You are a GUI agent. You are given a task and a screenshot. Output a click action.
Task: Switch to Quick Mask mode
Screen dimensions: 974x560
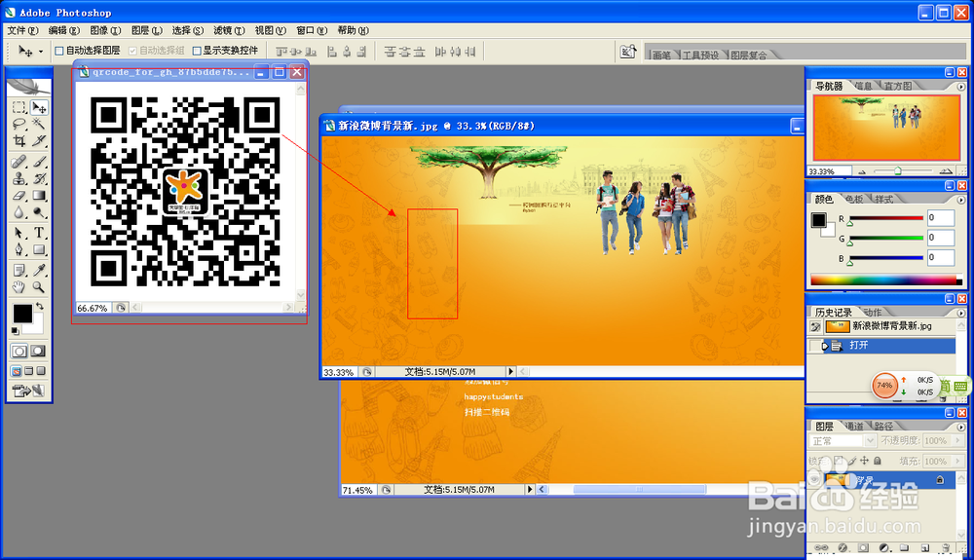39,351
